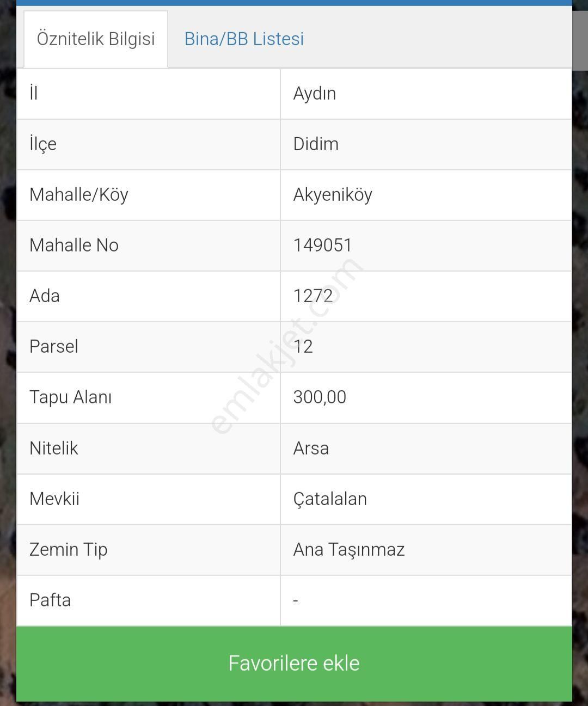Click the Favorilere ekle button

294,663
